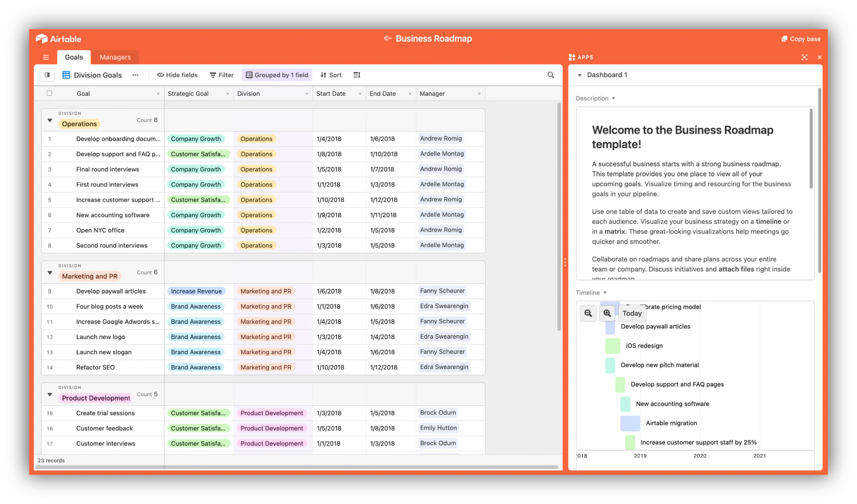This screenshot has width=857, height=504.
Task: Zoom in on the timeline
Action: click(x=607, y=313)
